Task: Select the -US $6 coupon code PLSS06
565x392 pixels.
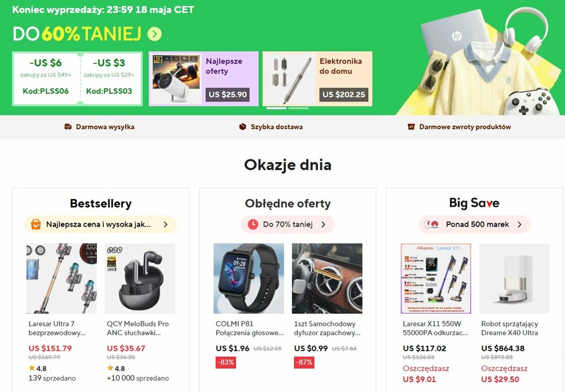Action: pos(46,78)
